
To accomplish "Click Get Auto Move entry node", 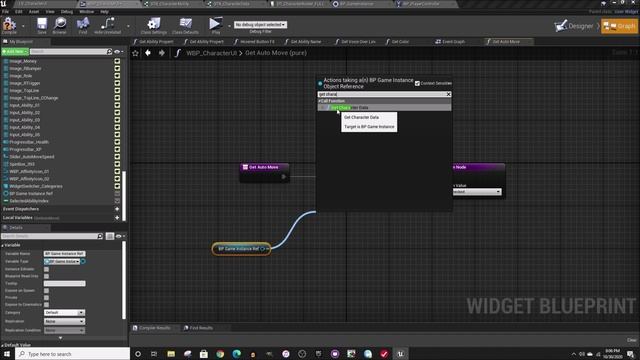I will (264, 172).
